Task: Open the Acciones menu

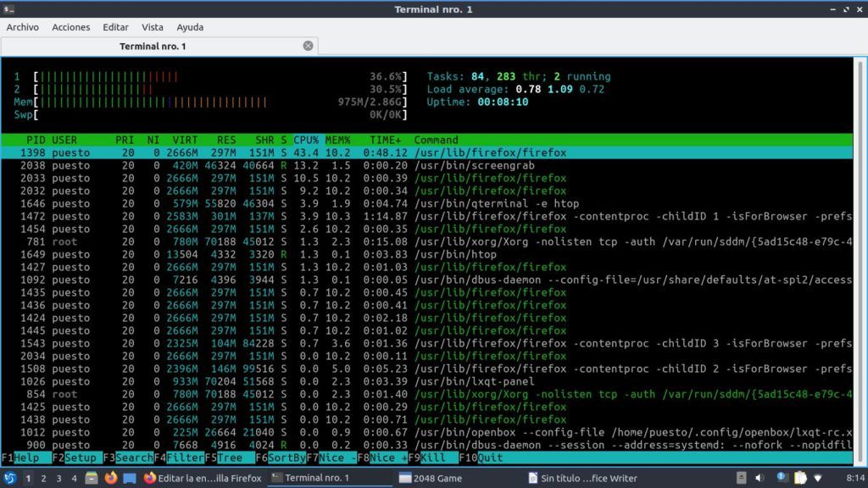Action: (x=71, y=27)
